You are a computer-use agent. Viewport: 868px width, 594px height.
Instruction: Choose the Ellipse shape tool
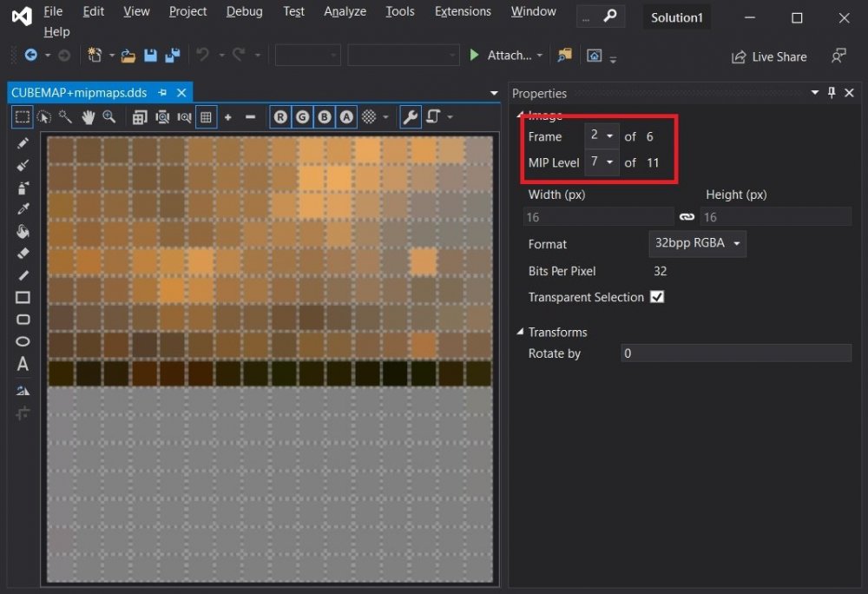pos(23,341)
